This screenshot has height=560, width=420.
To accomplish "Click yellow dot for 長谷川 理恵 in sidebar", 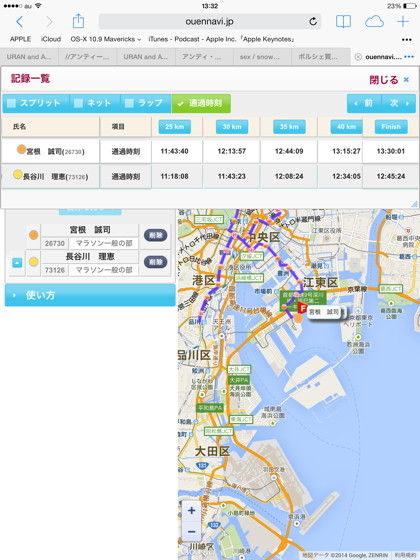I will pos(34,262).
